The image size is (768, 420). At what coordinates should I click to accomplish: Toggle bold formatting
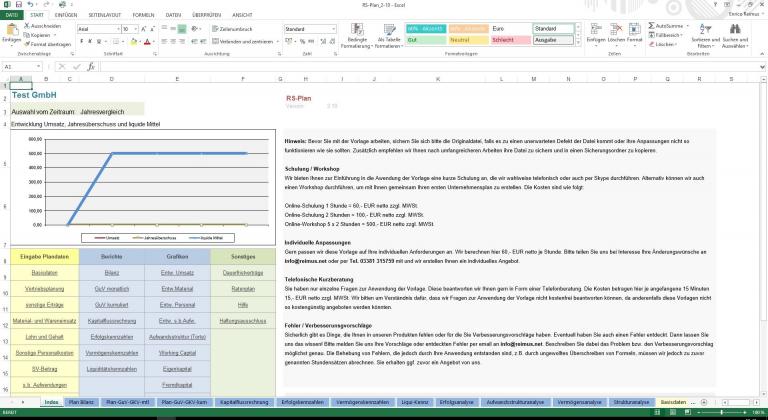click(x=82, y=41)
